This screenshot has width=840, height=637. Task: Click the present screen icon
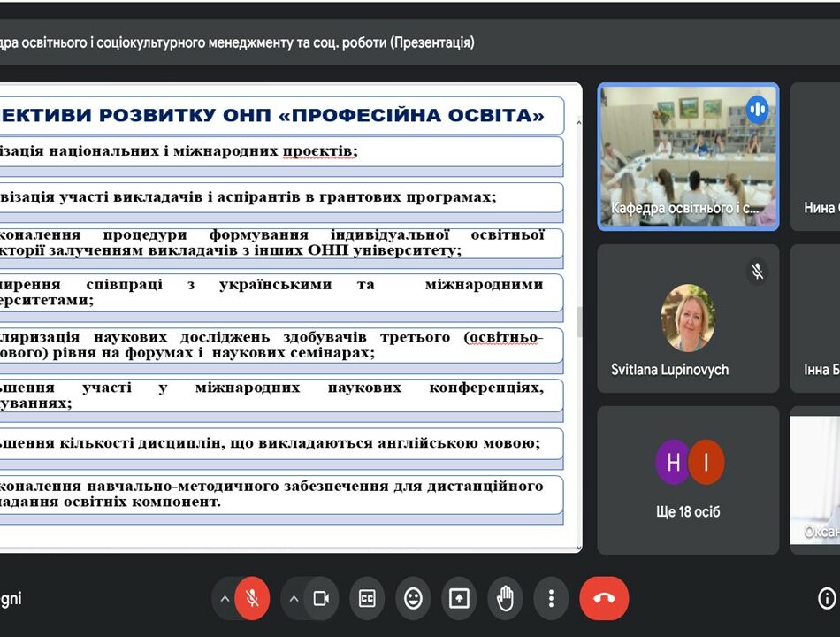click(x=459, y=599)
